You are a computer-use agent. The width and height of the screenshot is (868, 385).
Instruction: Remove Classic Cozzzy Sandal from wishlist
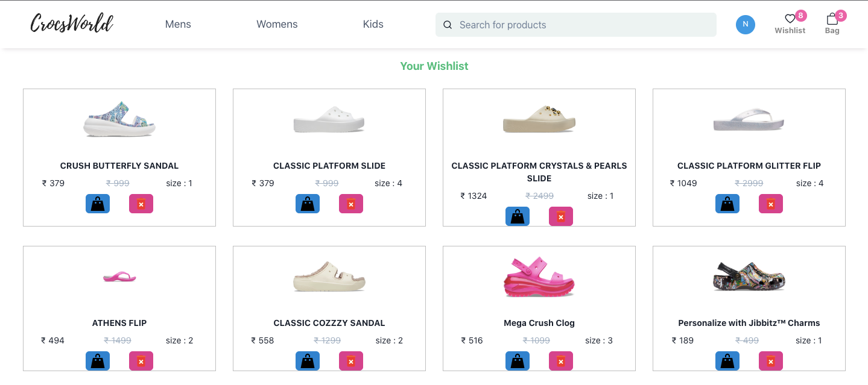point(351,361)
